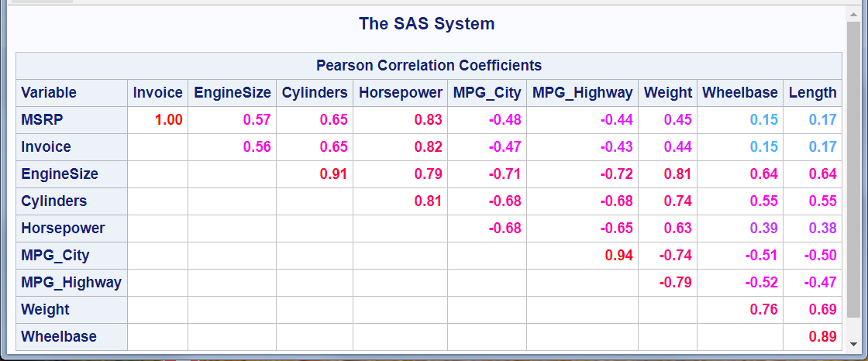
Task: Click the Length column header
Action: point(812,93)
